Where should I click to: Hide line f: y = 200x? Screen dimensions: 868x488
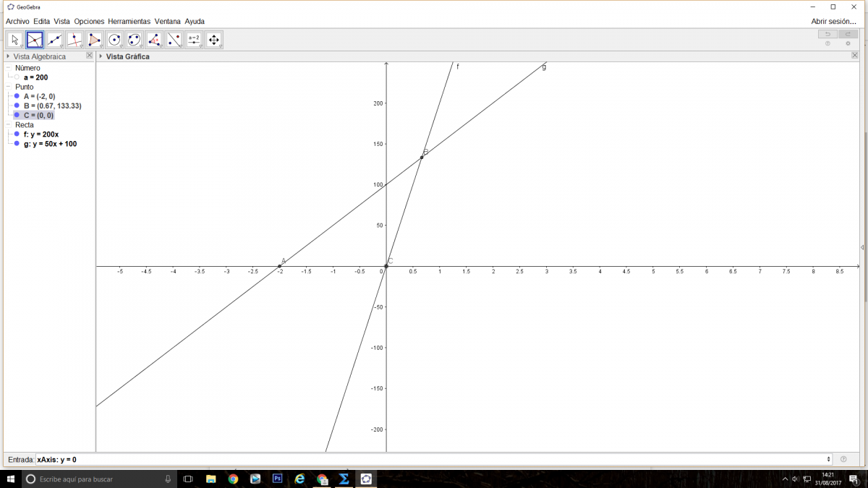17,134
